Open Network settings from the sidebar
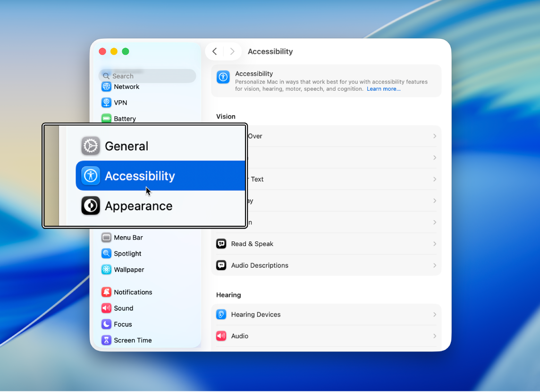 click(x=126, y=86)
